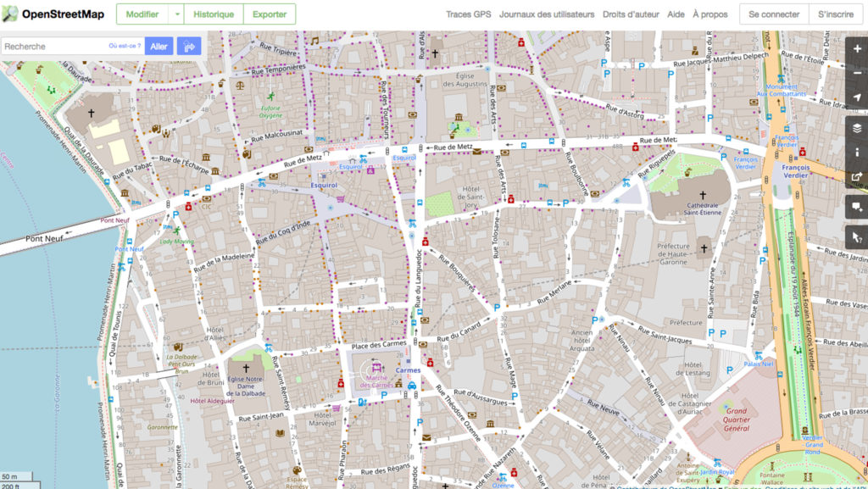The image size is (868, 489).
Task: Open Droits d'auteur page
Action: coord(631,14)
